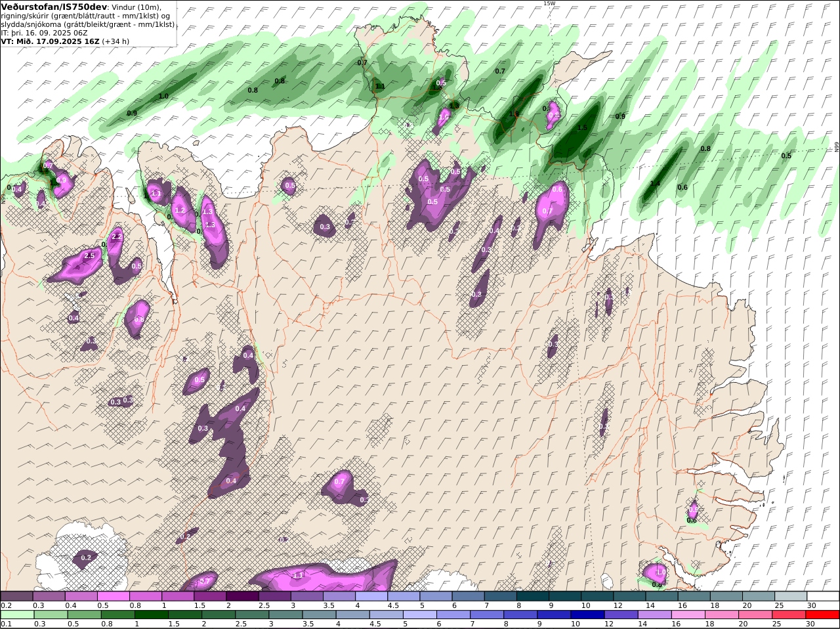
Task: Pick the snow legend swatch between 10 and 12
Action: pyautogui.click(x=597, y=596)
